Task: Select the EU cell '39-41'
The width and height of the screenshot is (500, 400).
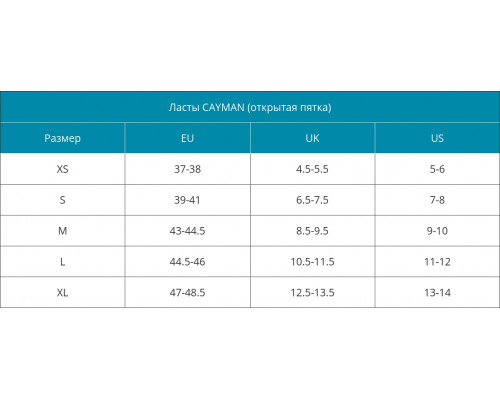Action: click(187, 200)
